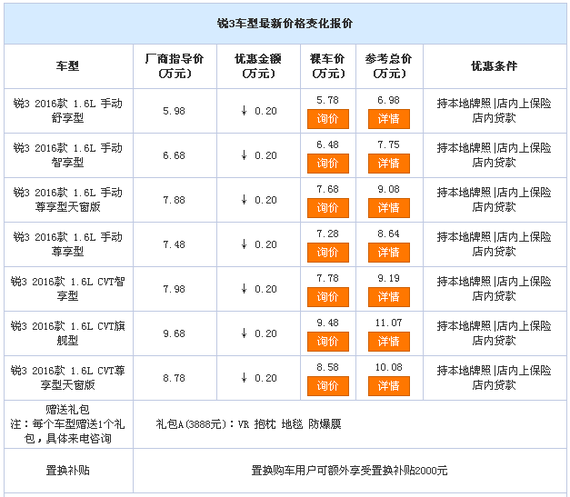Click 询价 for 手动尊享型天窗版 row
This screenshot has width=570, height=497.
click(328, 208)
